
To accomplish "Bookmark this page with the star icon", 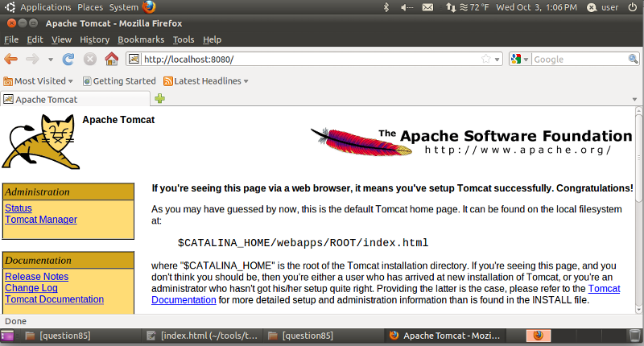I will [x=486, y=59].
